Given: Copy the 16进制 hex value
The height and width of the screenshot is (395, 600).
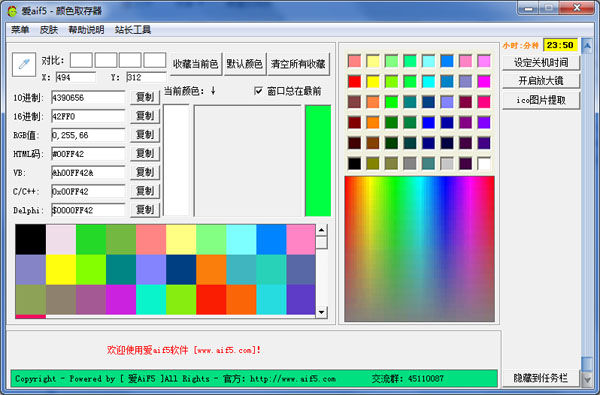Looking at the screenshot, I should [145, 116].
